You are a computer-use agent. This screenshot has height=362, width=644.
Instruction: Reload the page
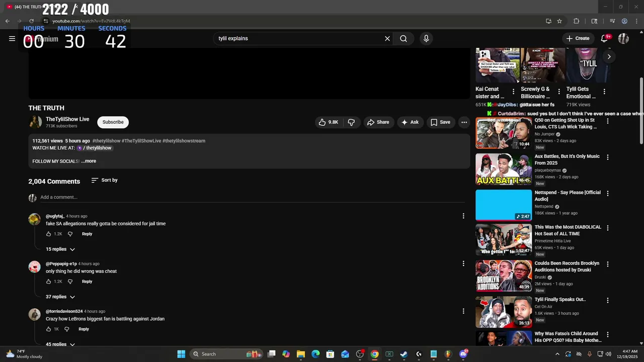coord(31,21)
